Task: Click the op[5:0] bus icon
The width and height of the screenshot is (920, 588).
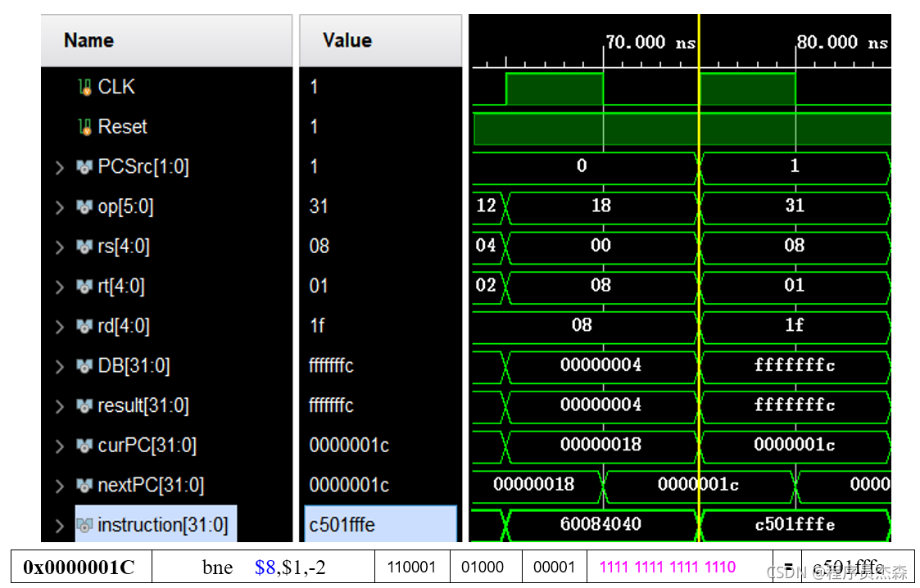Action: click(x=84, y=207)
